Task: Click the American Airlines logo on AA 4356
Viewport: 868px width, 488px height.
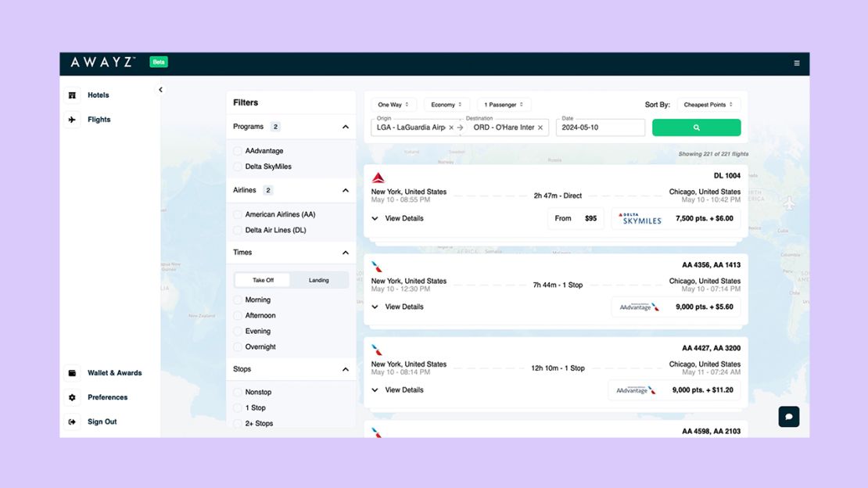Action: tap(377, 267)
